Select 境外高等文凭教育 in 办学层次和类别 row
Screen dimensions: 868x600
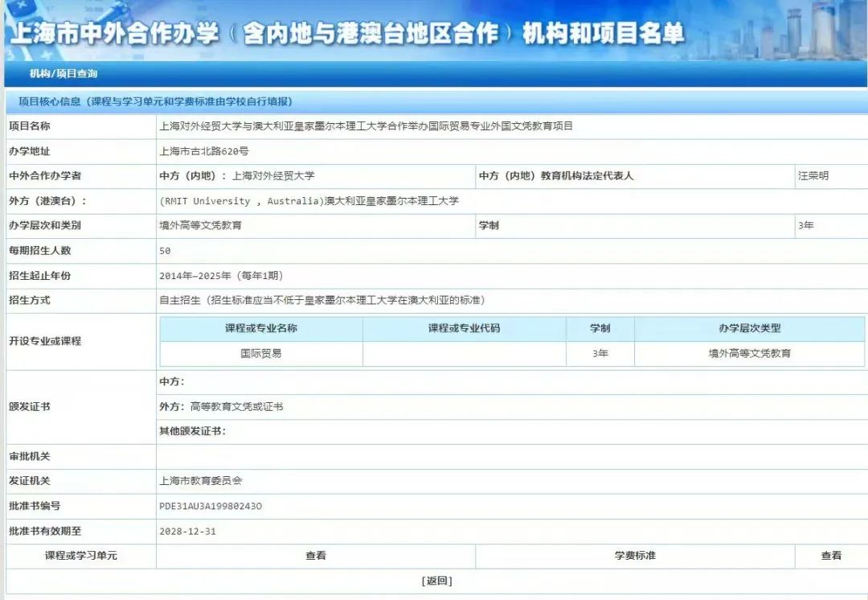point(200,225)
